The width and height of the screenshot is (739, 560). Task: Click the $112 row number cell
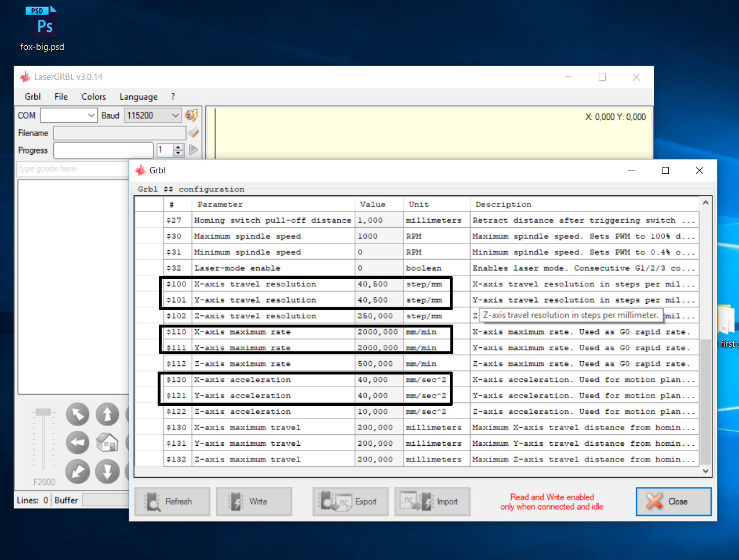[x=176, y=364]
